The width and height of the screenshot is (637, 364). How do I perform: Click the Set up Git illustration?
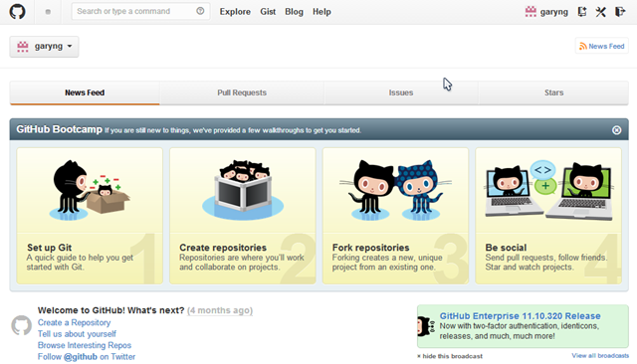pos(90,190)
